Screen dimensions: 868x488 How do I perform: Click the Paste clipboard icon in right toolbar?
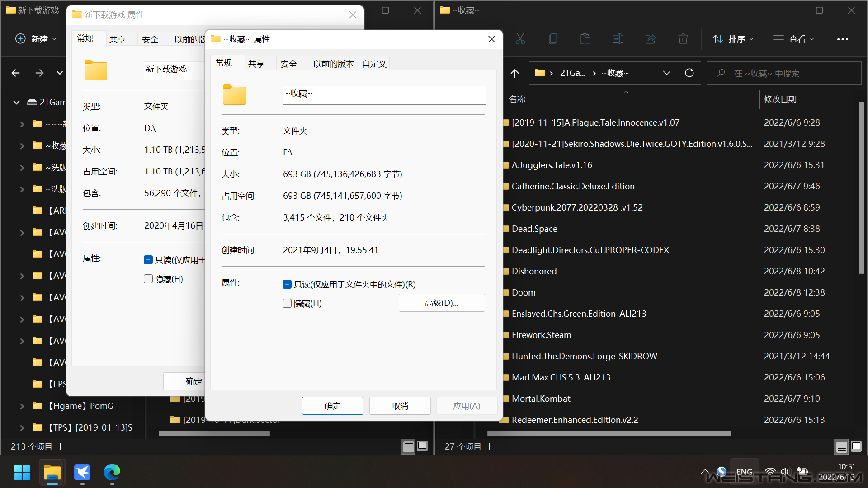pos(585,39)
